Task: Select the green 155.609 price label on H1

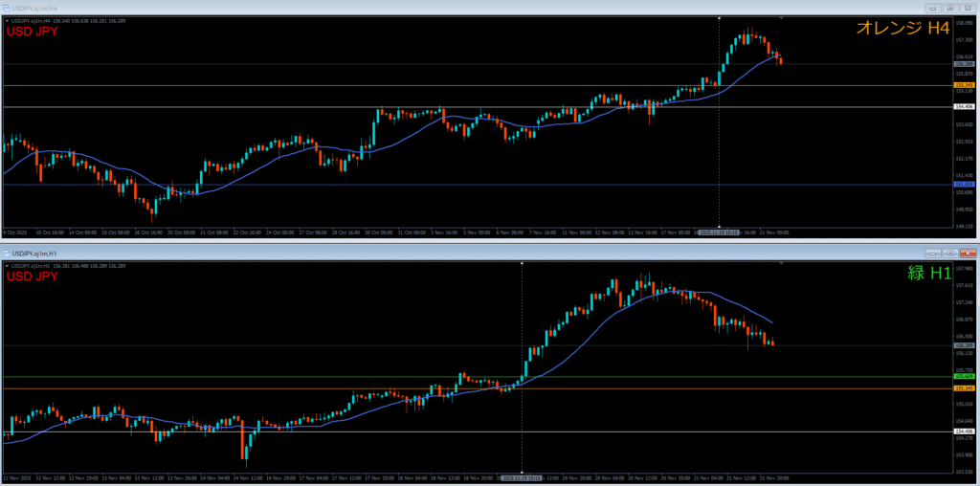Action: click(965, 377)
